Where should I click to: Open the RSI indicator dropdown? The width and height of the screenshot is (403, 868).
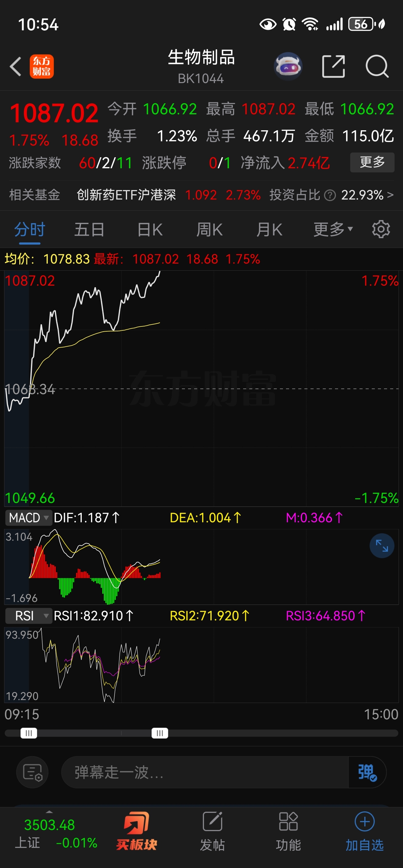coord(28,616)
